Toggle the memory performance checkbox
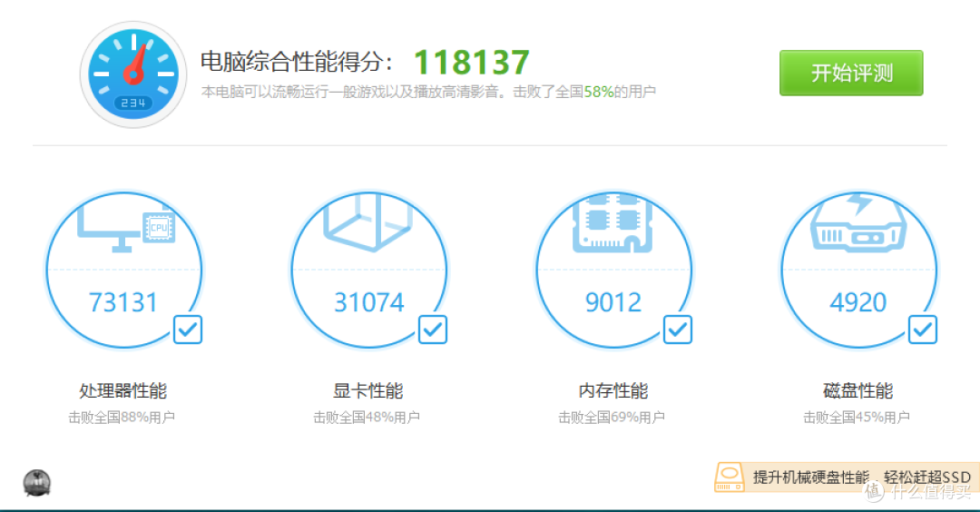This screenshot has height=512, width=980. click(678, 330)
